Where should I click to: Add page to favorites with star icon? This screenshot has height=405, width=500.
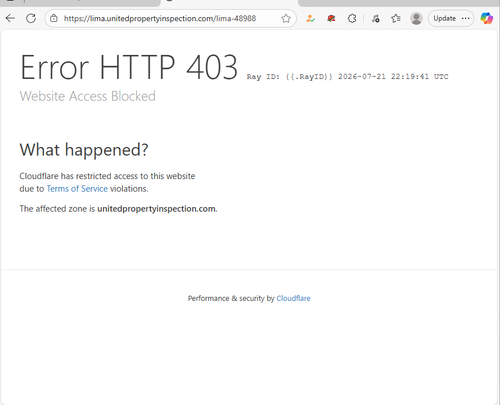[286, 18]
